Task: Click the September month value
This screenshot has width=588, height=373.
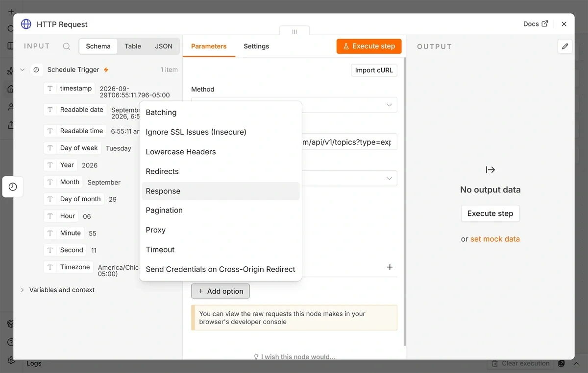Action: (104, 183)
